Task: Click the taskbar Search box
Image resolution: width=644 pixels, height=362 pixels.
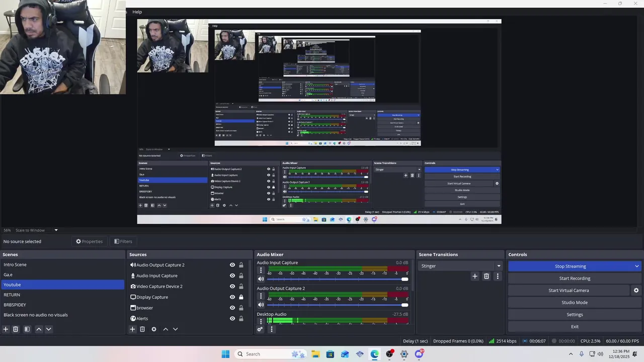Action: 270,354
